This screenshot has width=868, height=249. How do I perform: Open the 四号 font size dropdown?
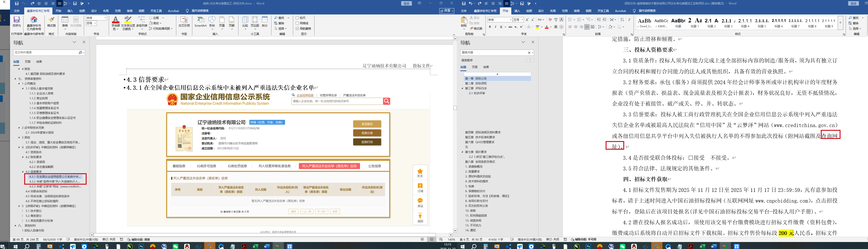[x=95, y=23]
